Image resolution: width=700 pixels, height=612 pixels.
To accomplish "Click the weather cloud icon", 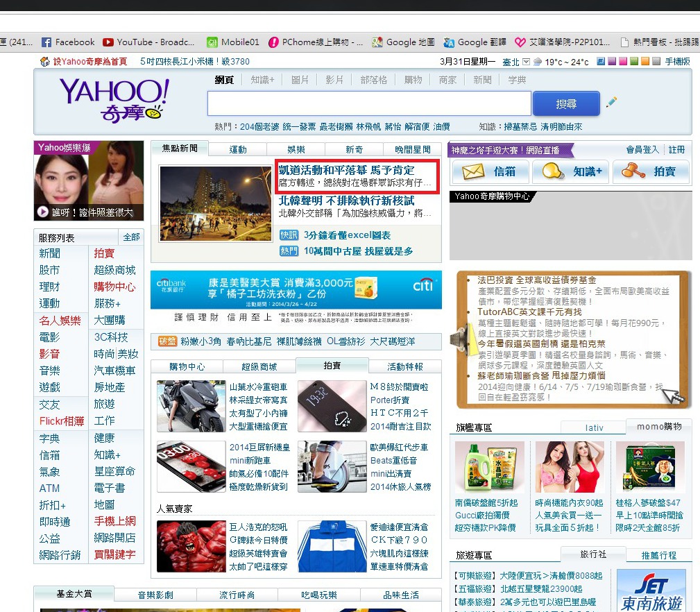I will 538,62.
